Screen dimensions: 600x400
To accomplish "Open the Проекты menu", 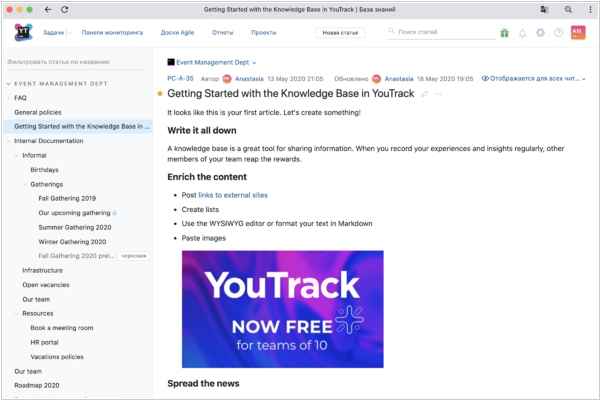I will pos(264,33).
